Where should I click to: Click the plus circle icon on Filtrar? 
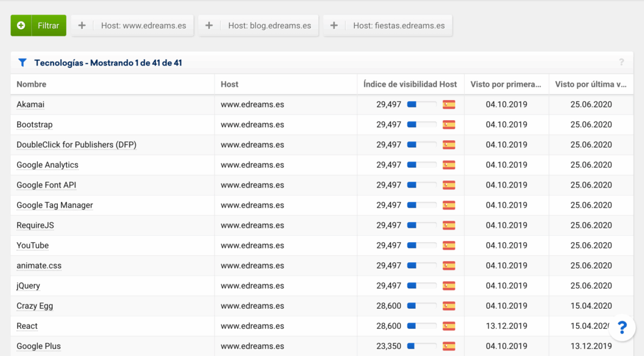[21, 25]
